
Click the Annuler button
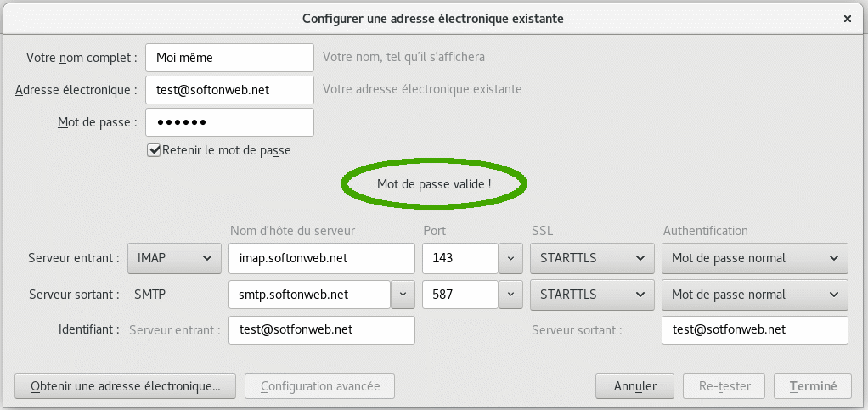coord(635,386)
